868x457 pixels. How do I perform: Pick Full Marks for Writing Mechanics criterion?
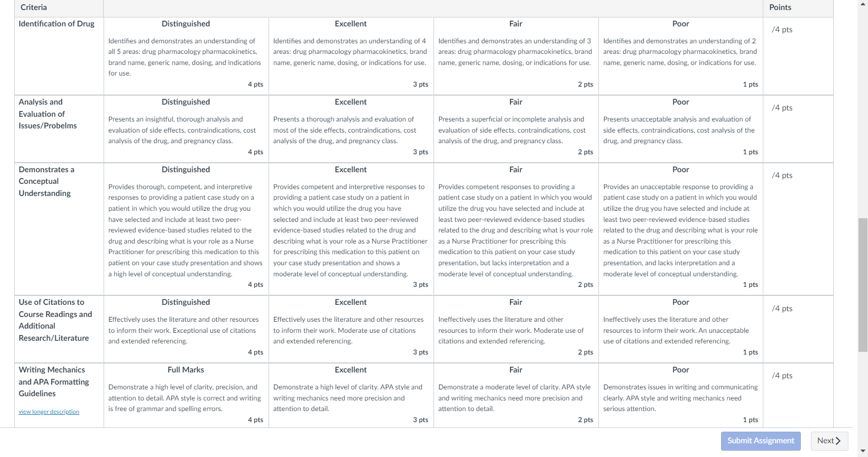coord(186,395)
